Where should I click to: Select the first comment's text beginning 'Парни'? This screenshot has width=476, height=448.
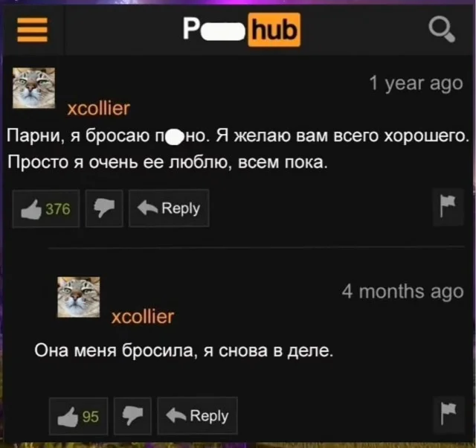pos(238,149)
